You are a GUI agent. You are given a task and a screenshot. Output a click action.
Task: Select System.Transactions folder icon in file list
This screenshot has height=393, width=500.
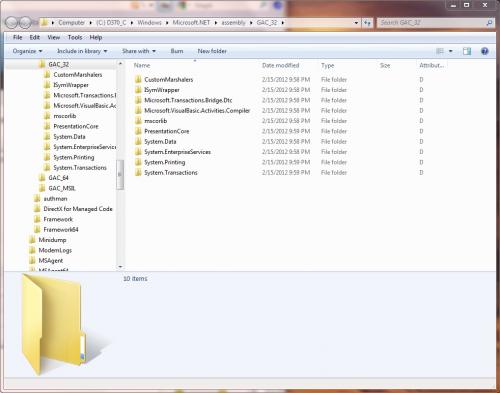[x=138, y=172]
